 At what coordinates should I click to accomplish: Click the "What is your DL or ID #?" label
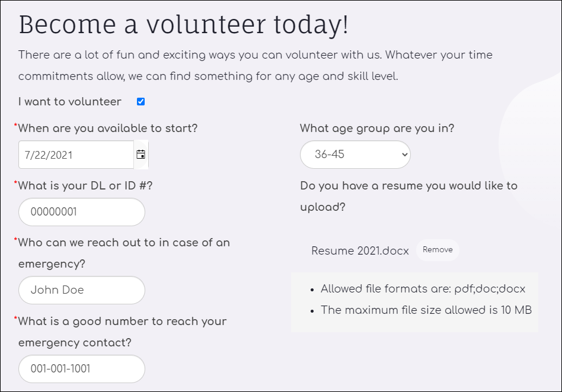85,185
